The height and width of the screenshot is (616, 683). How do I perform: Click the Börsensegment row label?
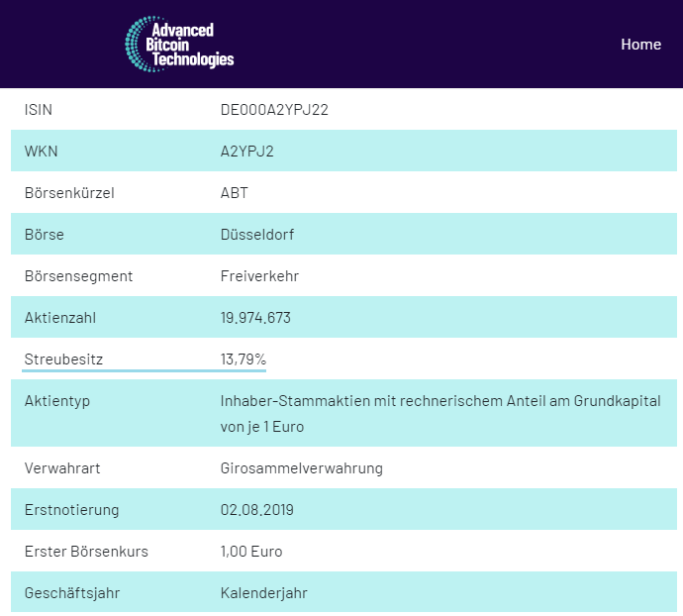pos(78,276)
